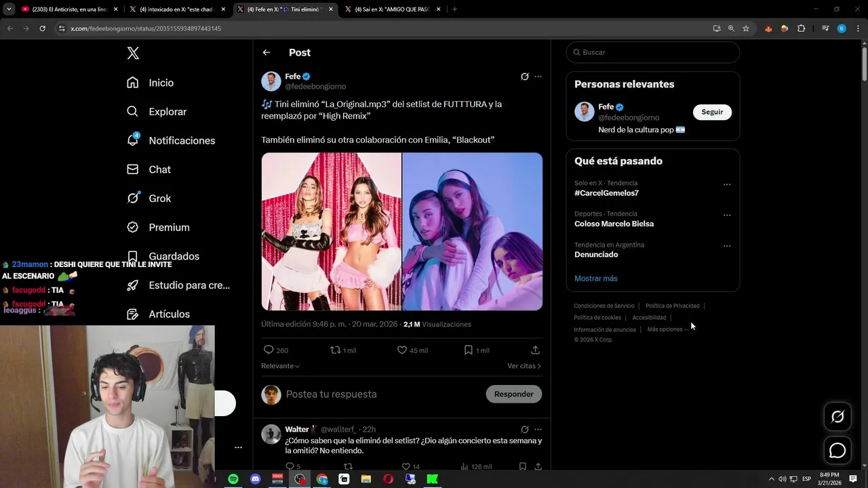Open Premium in the sidebar
Image resolution: width=868 pixels, height=488 pixels.
coord(158,228)
